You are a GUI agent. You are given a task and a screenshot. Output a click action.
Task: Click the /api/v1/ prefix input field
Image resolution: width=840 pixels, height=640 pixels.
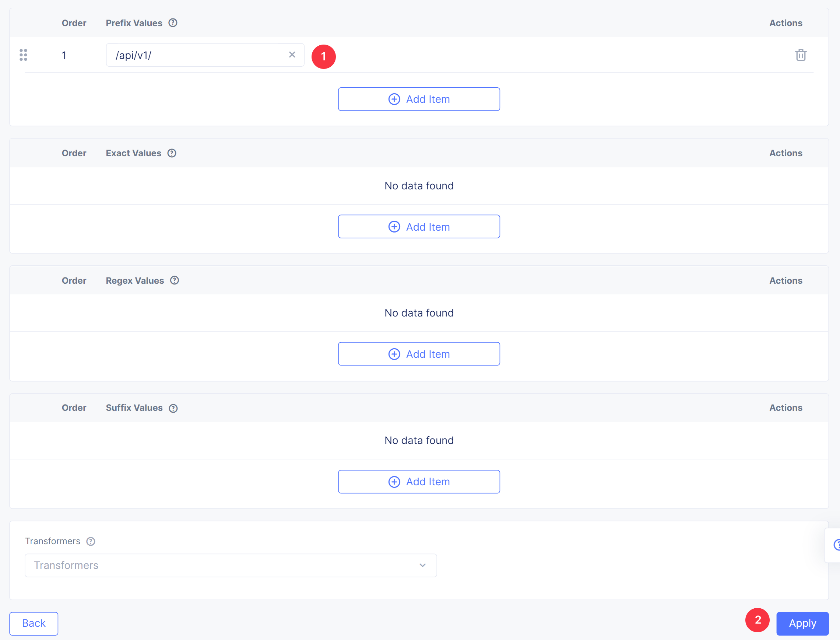[199, 55]
